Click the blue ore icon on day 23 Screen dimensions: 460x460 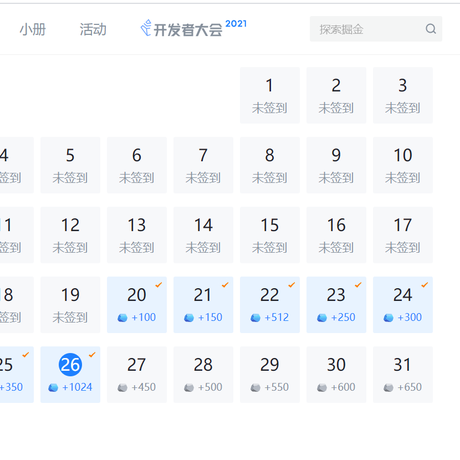[322, 318]
